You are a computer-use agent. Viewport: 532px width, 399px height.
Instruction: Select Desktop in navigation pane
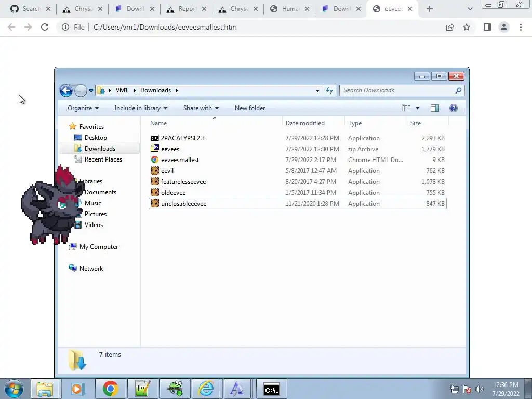96,137
